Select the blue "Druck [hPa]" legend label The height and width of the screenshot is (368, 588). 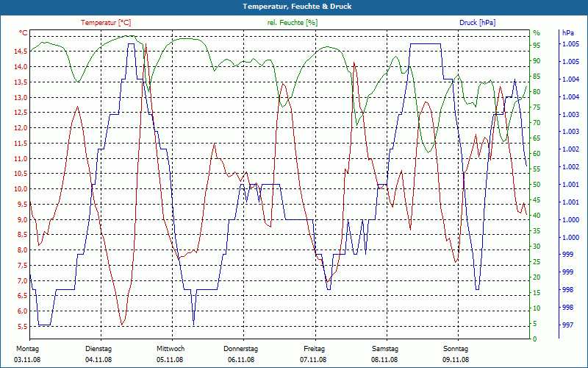pyautogui.click(x=477, y=23)
